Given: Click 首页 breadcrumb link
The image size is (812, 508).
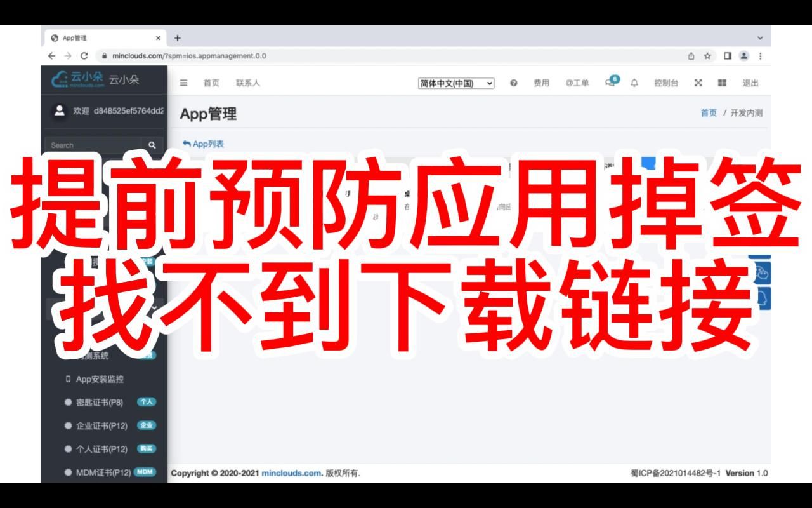Looking at the screenshot, I should pyautogui.click(x=709, y=113).
